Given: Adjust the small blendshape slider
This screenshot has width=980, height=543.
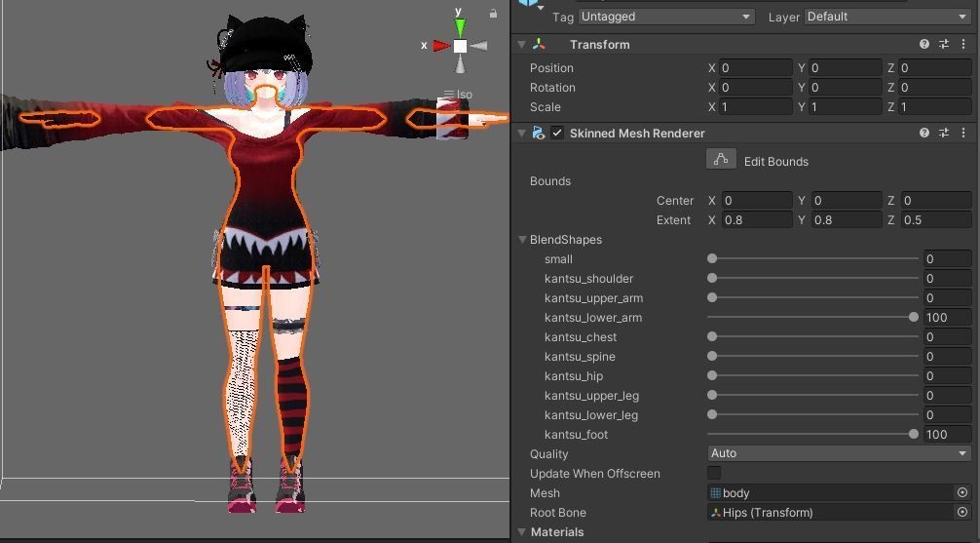Looking at the screenshot, I should click(x=812, y=258).
